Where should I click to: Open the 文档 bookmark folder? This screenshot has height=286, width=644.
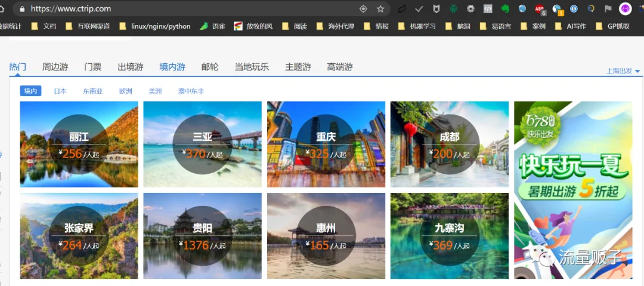tap(44, 26)
